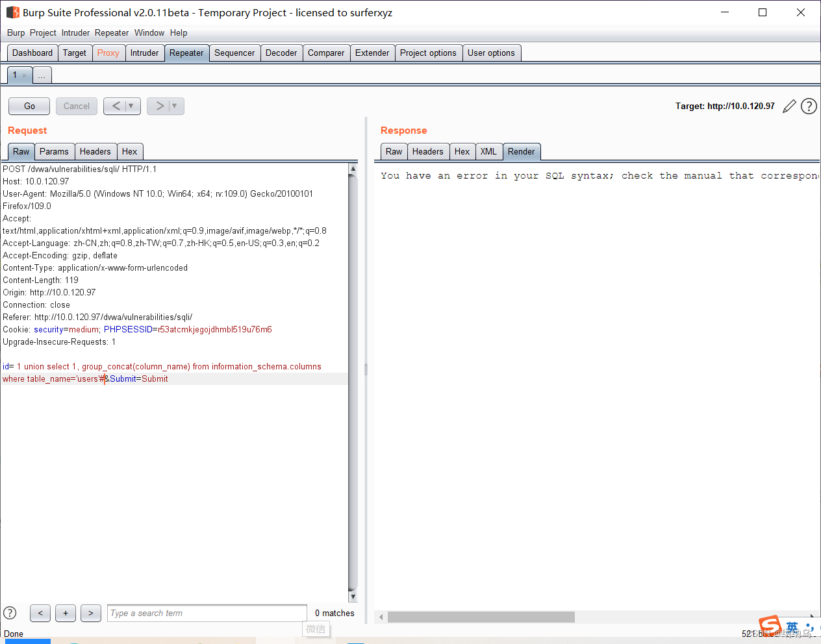The image size is (821, 644).
Task: Select the Repeater main tab
Action: click(186, 53)
